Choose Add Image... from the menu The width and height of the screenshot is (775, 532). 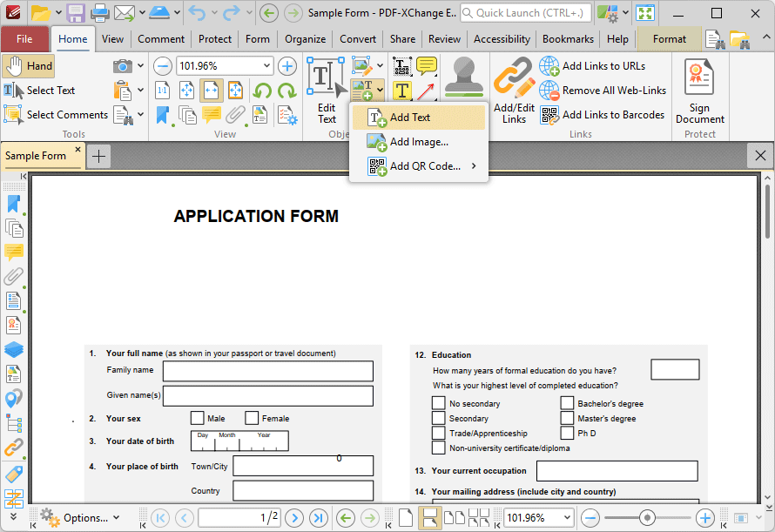(x=419, y=142)
